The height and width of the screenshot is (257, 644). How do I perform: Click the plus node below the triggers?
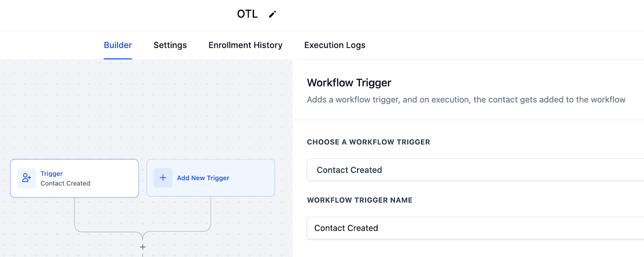(x=142, y=247)
